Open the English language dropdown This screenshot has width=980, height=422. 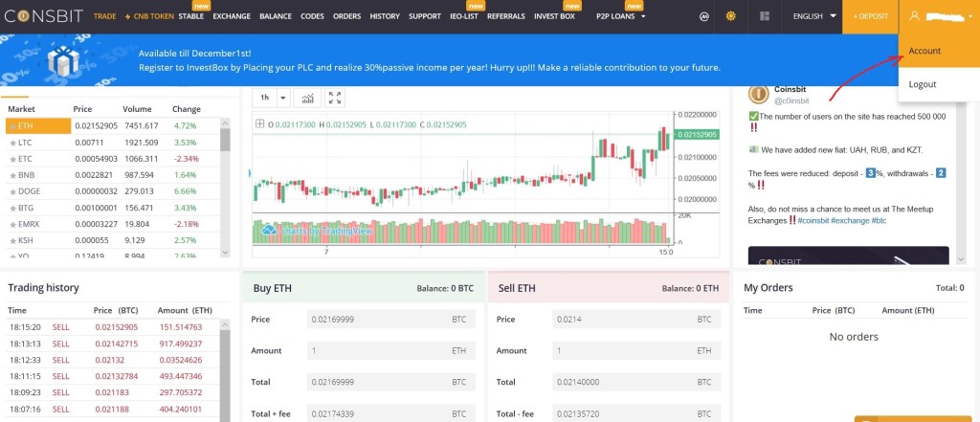[x=813, y=16]
